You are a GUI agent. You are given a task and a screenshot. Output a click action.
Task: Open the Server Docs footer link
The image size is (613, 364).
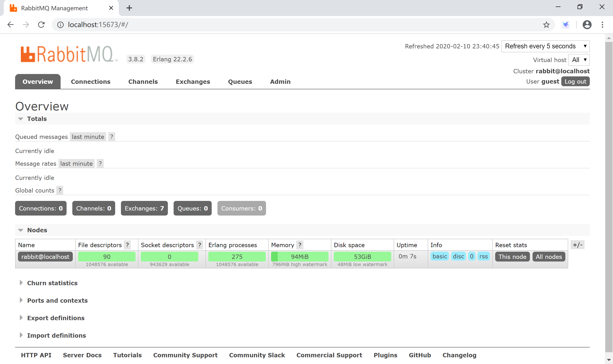(82, 355)
